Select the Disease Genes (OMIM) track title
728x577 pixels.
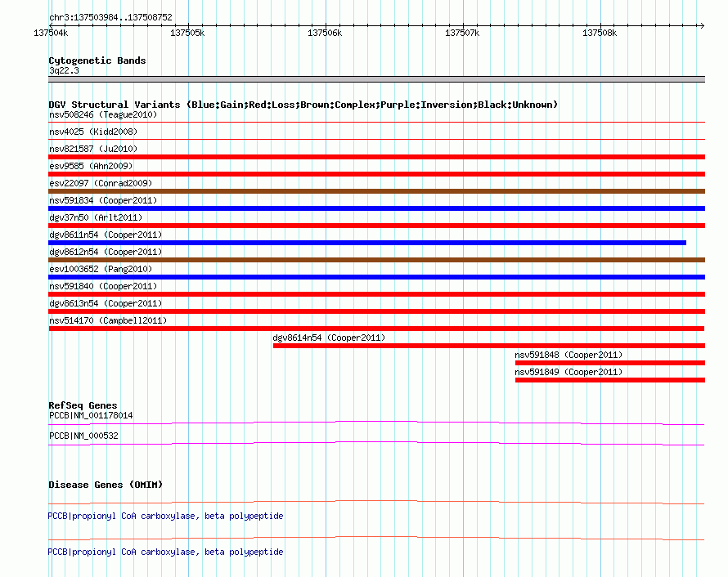point(106,485)
